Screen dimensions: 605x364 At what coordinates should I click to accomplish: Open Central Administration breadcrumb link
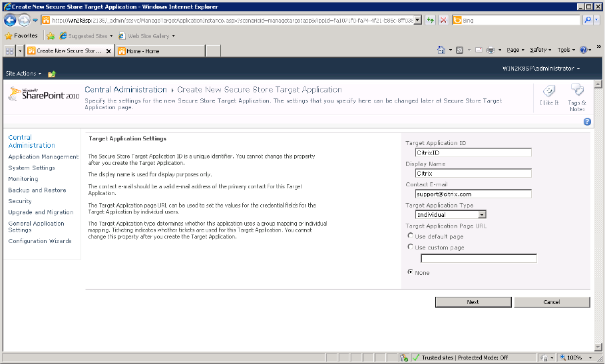(x=126, y=89)
